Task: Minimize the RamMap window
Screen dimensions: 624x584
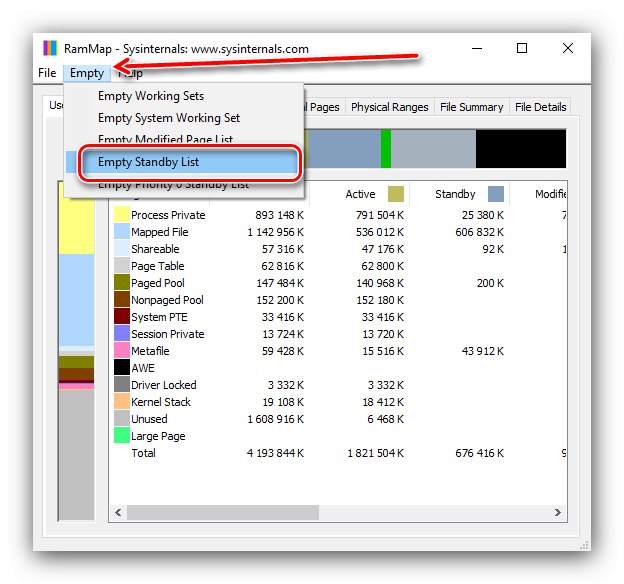Action: coord(477,49)
